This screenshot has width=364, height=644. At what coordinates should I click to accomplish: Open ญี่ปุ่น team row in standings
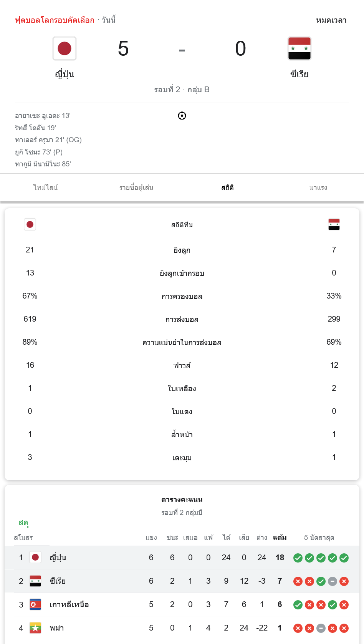(x=182, y=558)
